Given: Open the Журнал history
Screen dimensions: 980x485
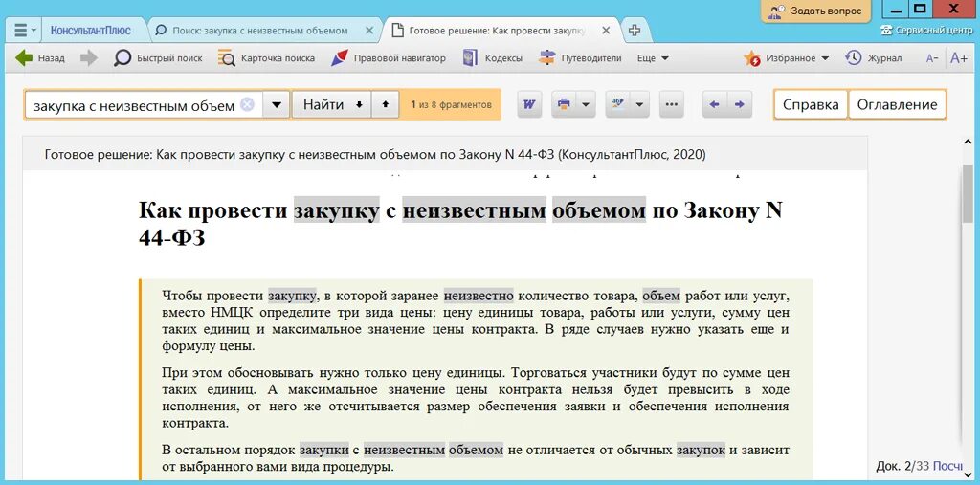Looking at the screenshot, I should point(874,58).
